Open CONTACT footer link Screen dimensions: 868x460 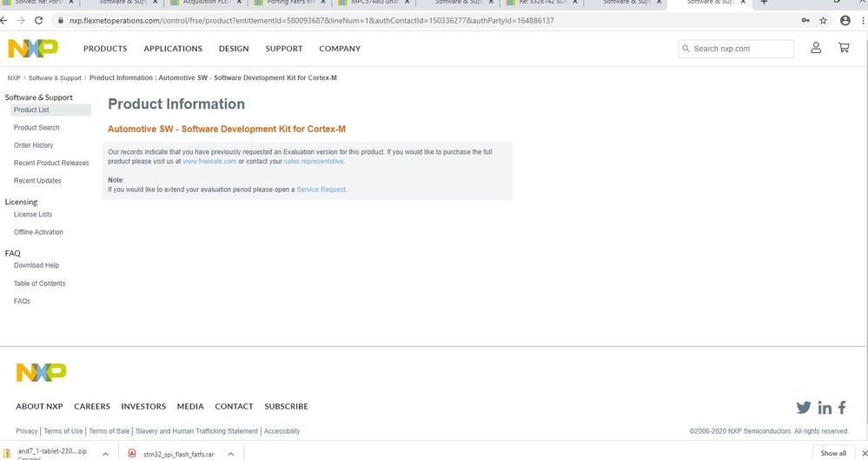[235, 406]
